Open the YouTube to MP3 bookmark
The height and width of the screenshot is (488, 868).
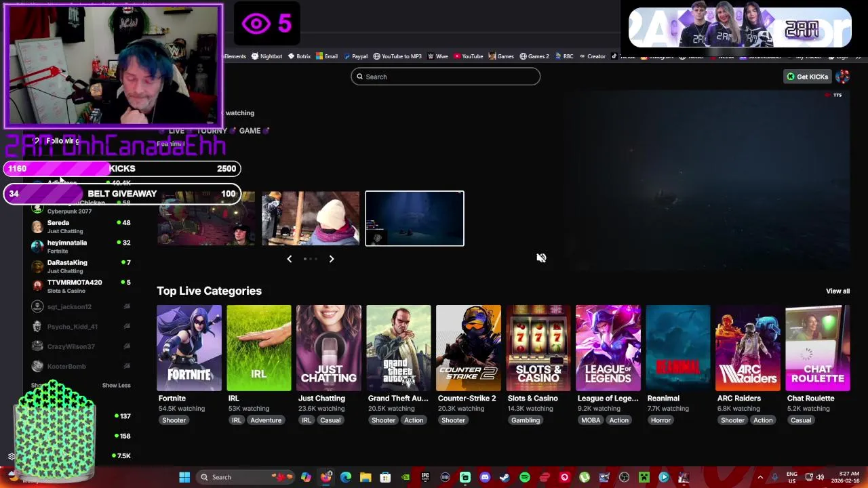pyautogui.click(x=397, y=56)
